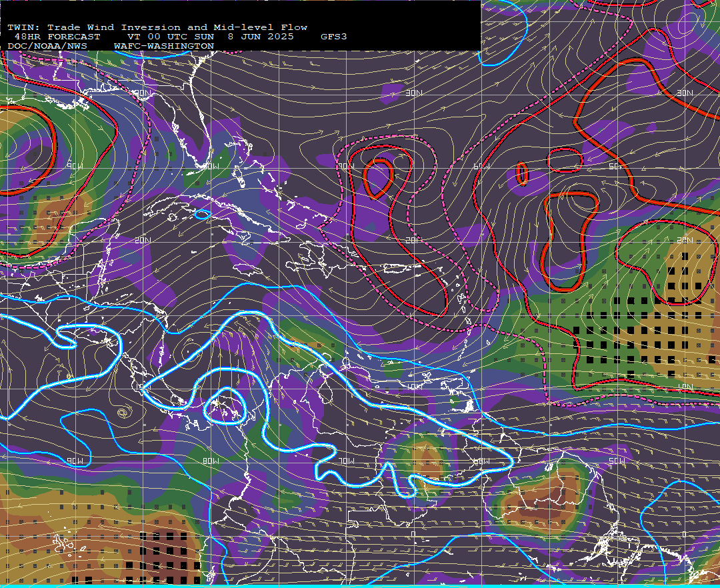Click the '80W' label off the Ecuador coast
Viewport: 720px width, 588px height.
click(210, 461)
